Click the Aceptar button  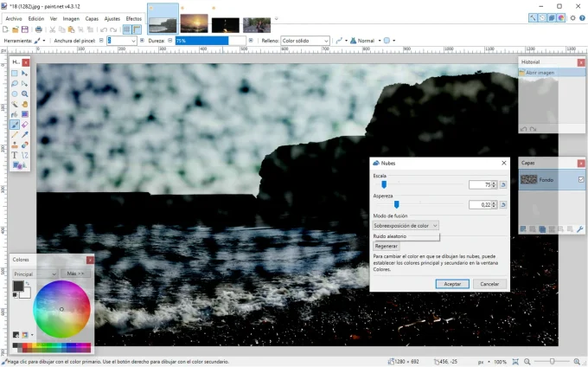pyautogui.click(x=452, y=284)
